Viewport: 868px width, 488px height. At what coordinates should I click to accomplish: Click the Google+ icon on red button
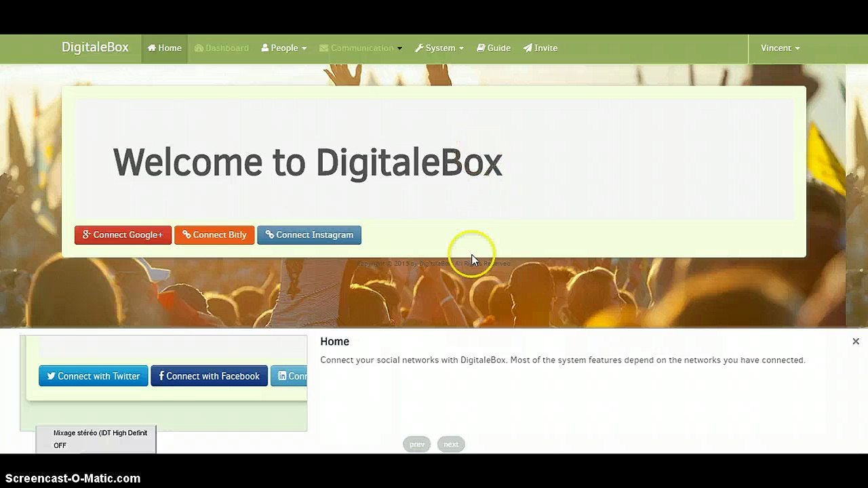[x=86, y=235]
